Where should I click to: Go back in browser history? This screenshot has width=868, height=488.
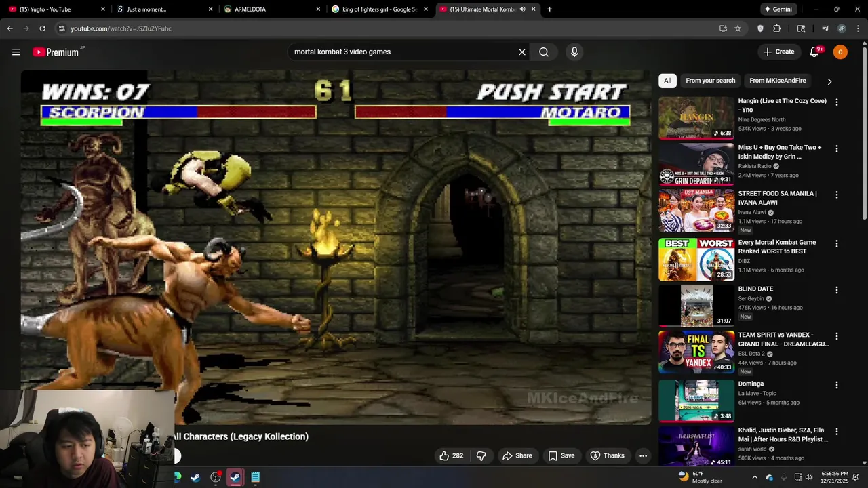click(10, 28)
